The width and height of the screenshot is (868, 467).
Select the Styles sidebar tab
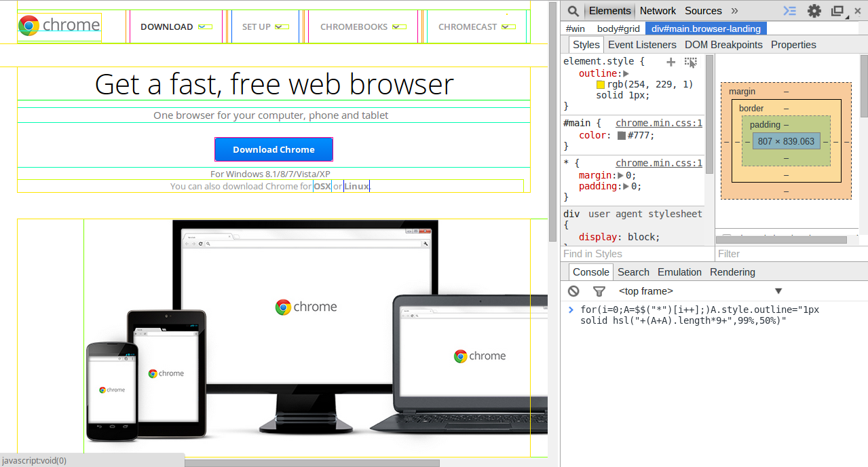pos(586,45)
